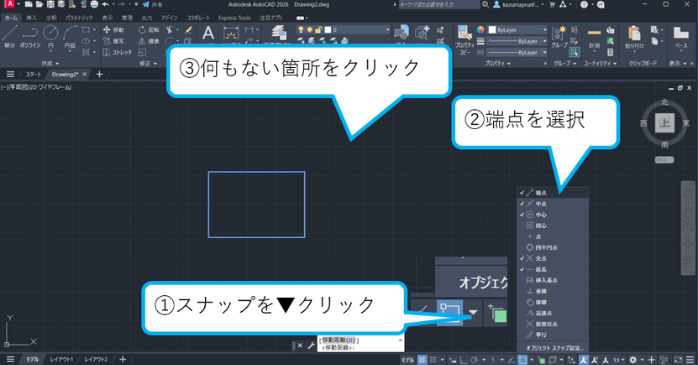Click the Plot printer icon in quick access toolbar
This screenshot has width=698, height=365.
[x=94, y=4]
